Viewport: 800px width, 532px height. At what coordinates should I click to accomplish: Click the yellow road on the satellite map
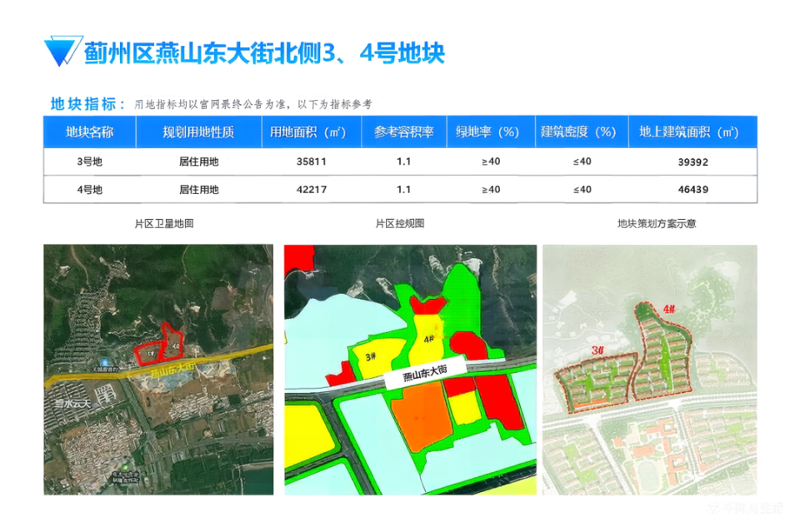point(158,366)
